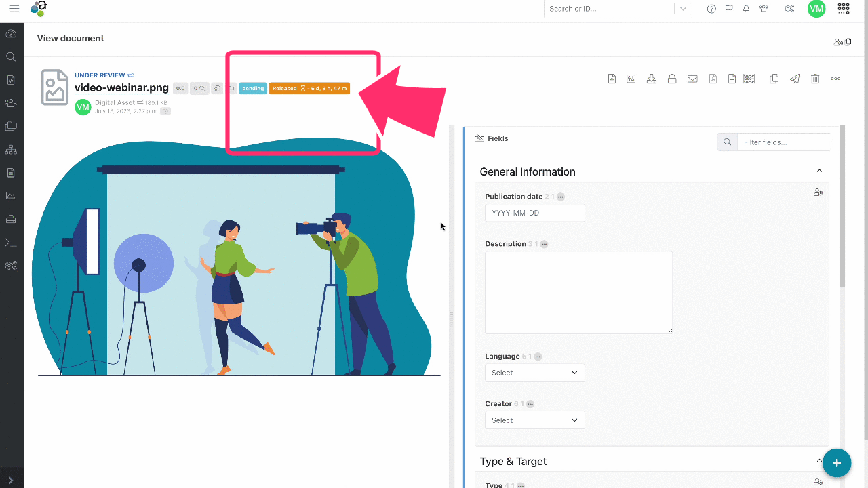
Task: Click the notifications bell icon
Action: (746, 9)
